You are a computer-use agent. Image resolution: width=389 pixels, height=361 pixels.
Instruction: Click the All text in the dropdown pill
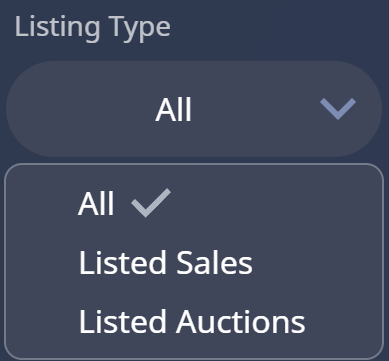(x=173, y=110)
